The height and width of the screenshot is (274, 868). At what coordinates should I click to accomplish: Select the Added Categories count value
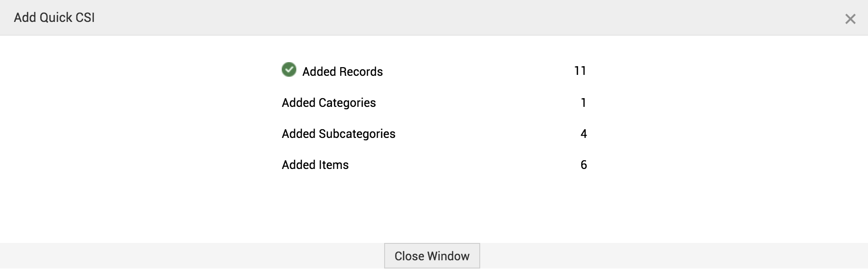coord(583,103)
